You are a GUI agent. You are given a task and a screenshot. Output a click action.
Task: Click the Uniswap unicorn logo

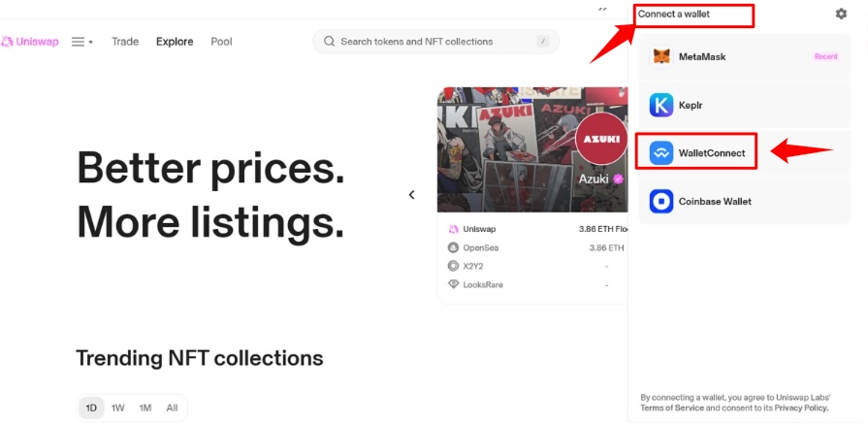click(7, 42)
